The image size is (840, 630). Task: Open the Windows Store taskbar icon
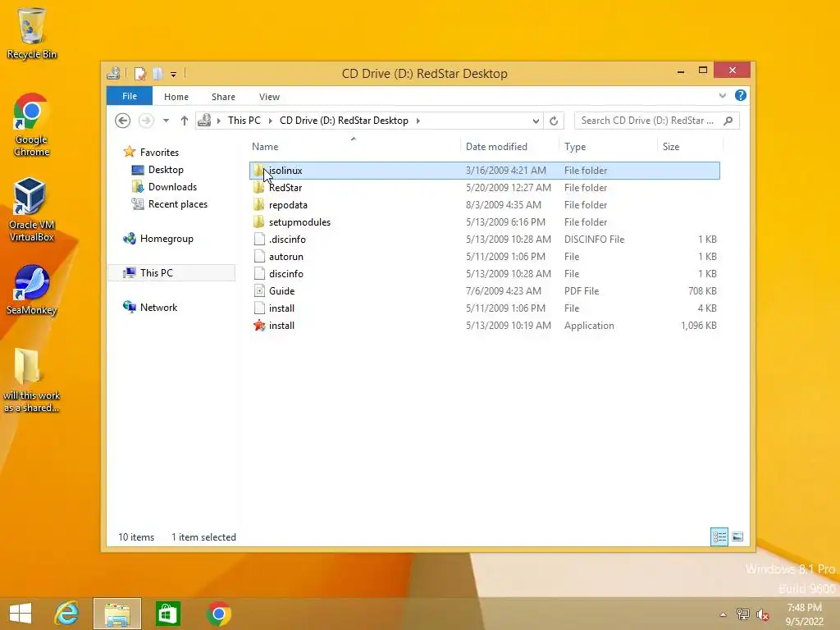167,614
